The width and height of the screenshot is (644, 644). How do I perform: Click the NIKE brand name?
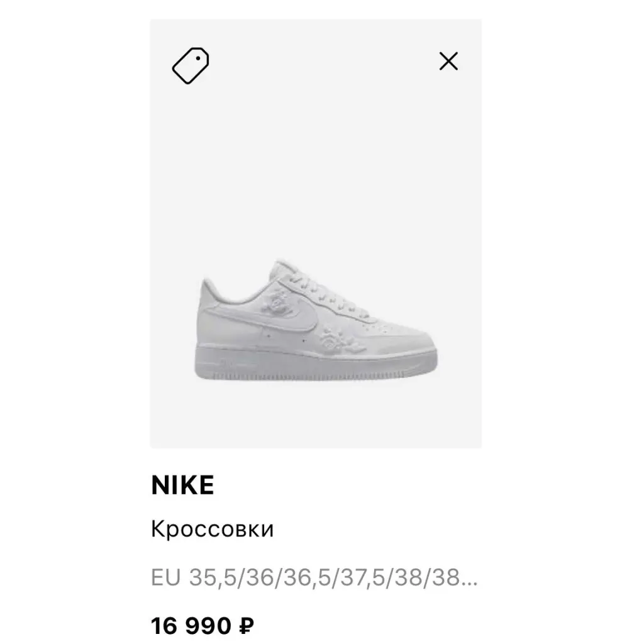tap(182, 486)
